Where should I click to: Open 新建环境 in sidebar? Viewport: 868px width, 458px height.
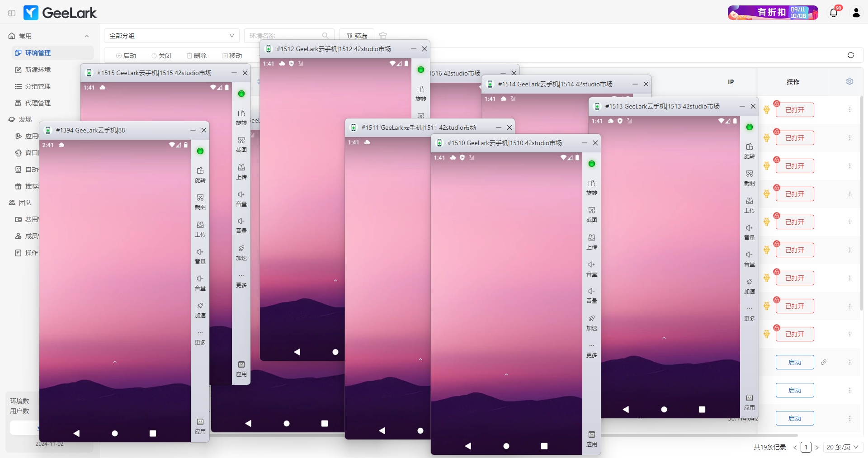[x=53, y=70]
